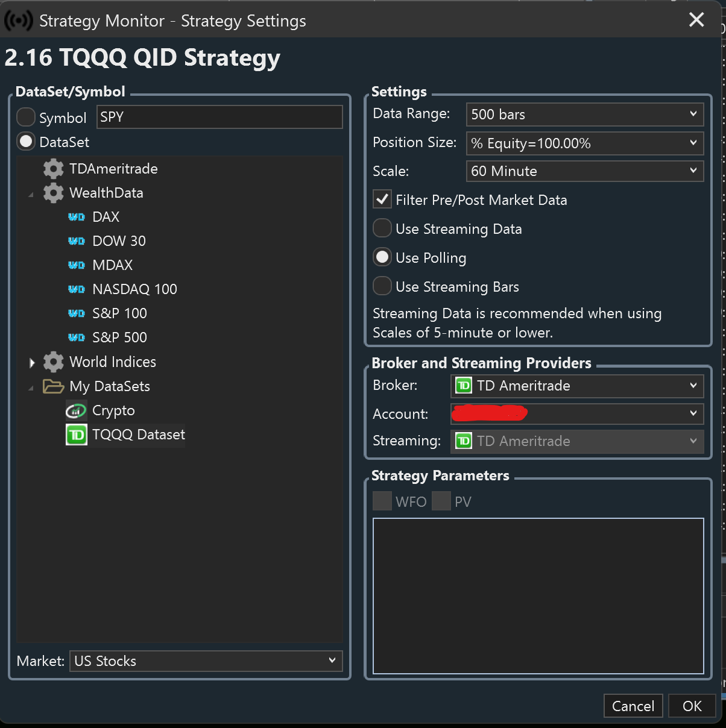Select the green TQQQ Dataset icon
The height and width of the screenshot is (728, 726).
77,435
